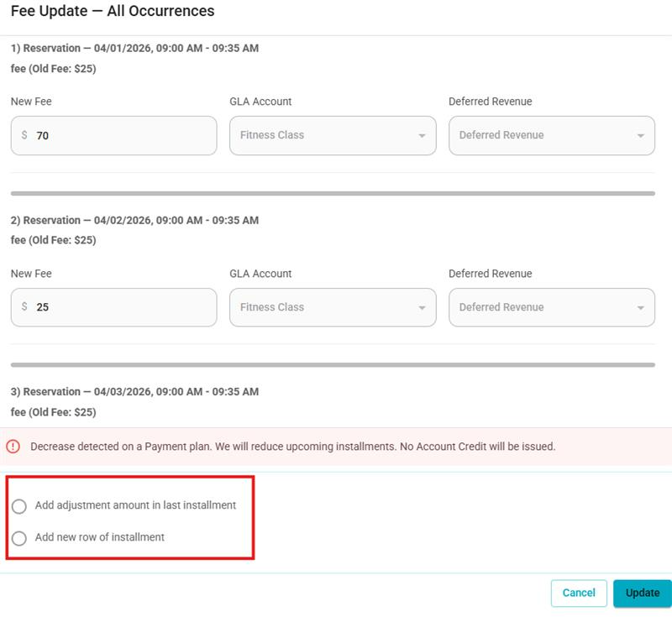Click the 04/02/2026 reservation heading

pyautogui.click(x=134, y=220)
